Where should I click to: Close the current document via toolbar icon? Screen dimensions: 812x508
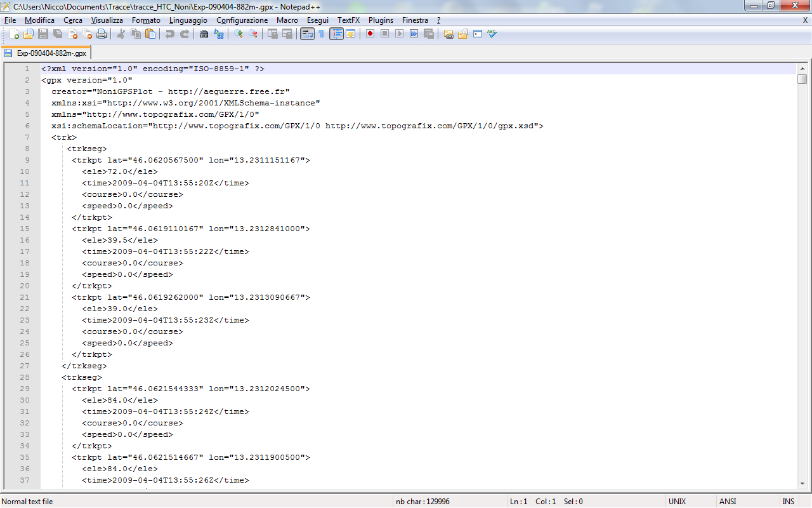(72, 34)
